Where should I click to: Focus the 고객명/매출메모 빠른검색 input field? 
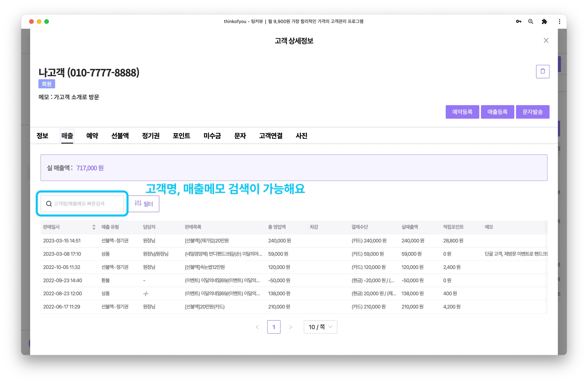(x=86, y=204)
